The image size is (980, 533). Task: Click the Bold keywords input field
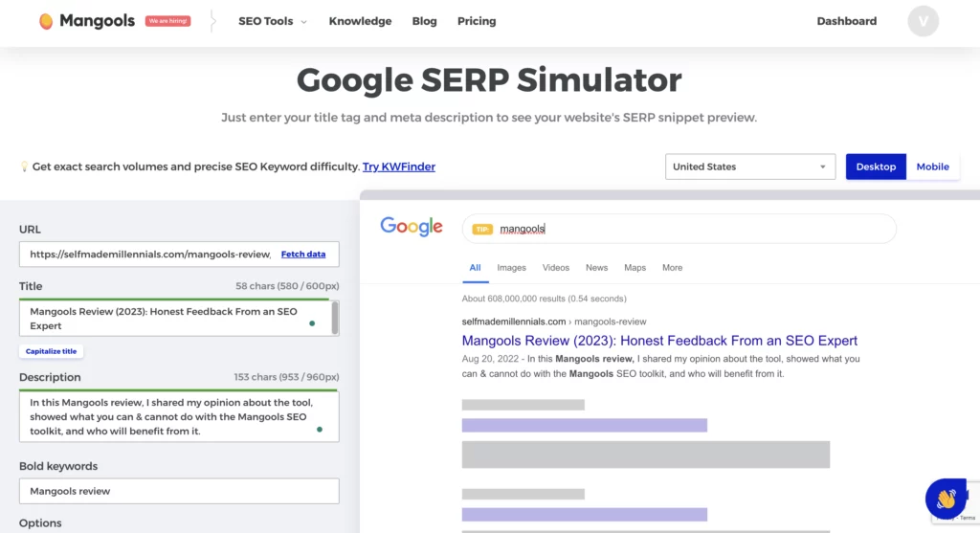click(x=179, y=491)
